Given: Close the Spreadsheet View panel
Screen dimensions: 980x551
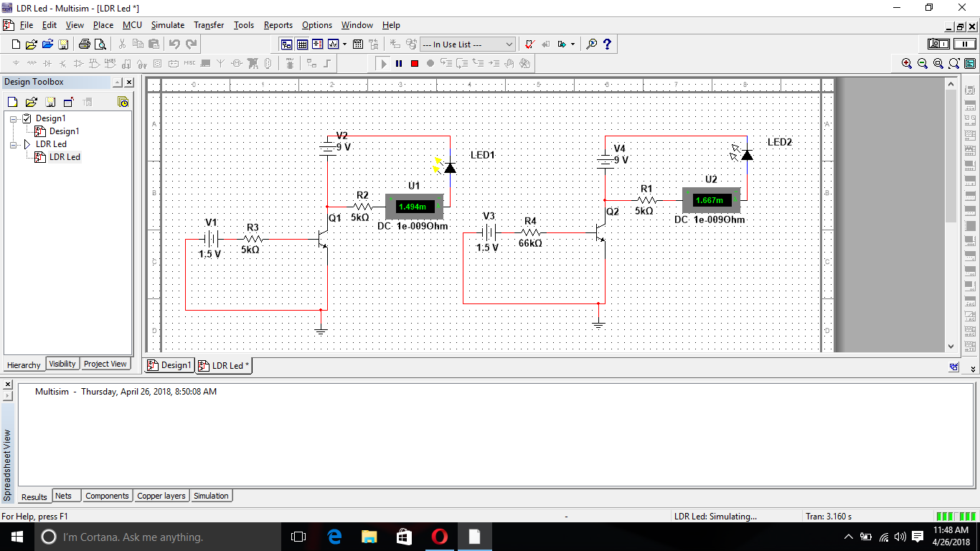Looking at the screenshot, I should point(8,385).
